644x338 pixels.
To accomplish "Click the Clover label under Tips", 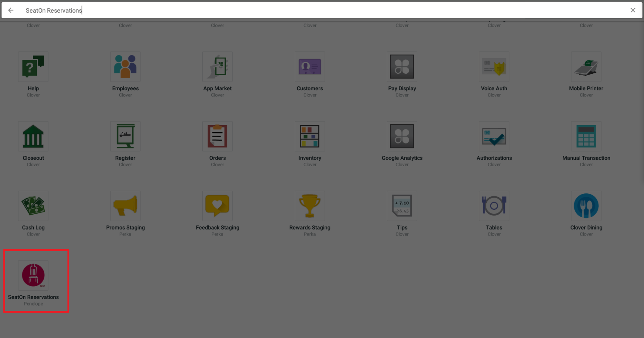I will point(402,234).
